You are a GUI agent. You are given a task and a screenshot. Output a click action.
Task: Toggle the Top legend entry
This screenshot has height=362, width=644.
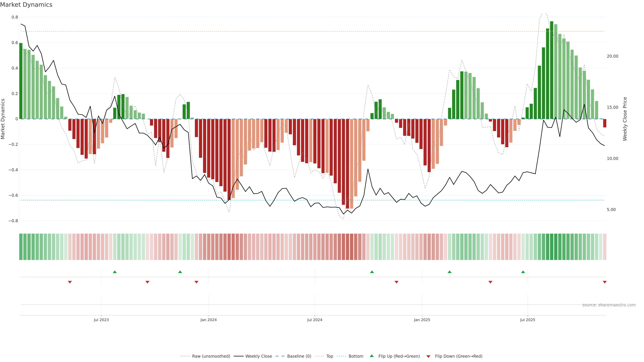pos(330,356)
